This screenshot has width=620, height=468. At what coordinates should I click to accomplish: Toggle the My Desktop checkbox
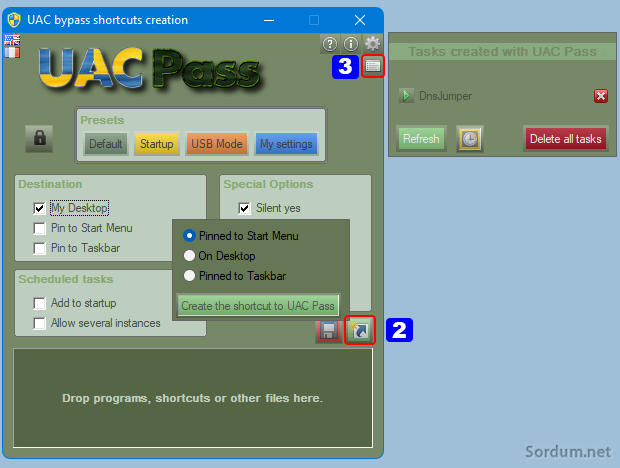coord(39,208)
